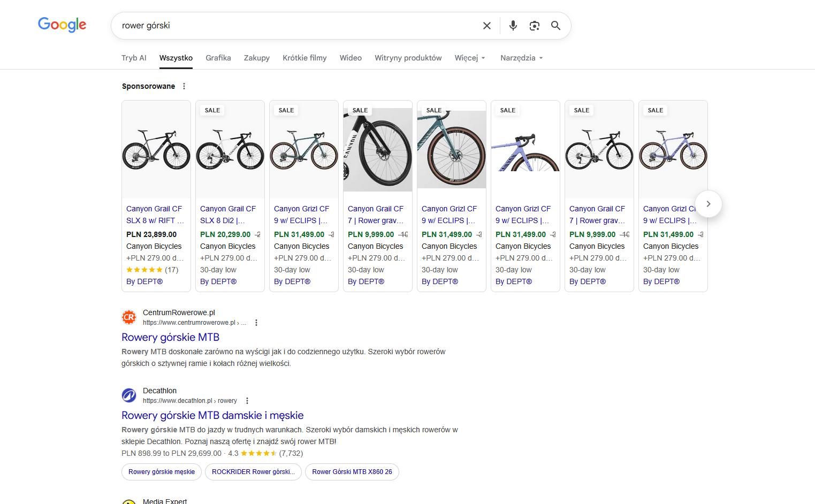
Task: Click the Decathlon result favicon
Action: tap(129, 395)
